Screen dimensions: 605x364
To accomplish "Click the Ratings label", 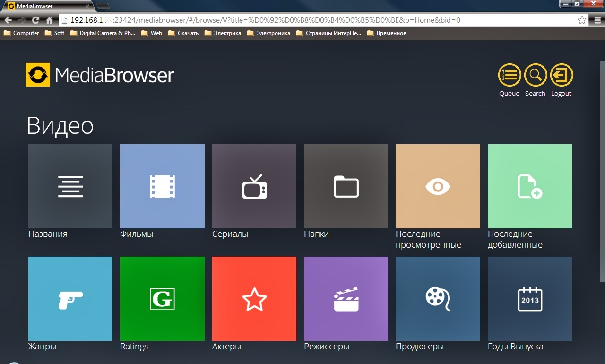I will tap(134, 347).
